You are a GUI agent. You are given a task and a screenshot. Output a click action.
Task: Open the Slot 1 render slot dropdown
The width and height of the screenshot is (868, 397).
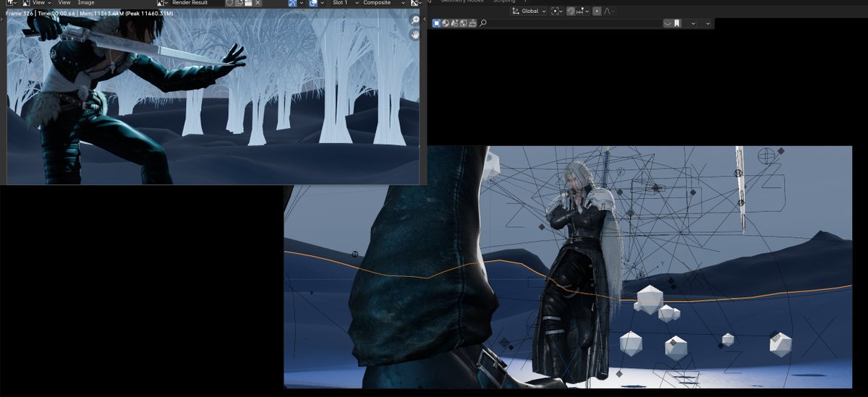tap(344, 3)
